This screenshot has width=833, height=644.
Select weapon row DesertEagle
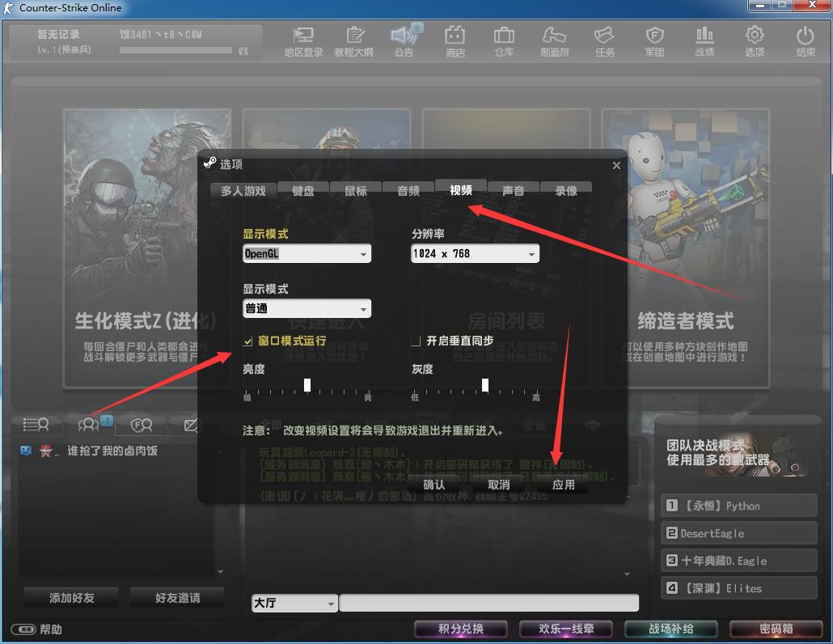(739, 533)
